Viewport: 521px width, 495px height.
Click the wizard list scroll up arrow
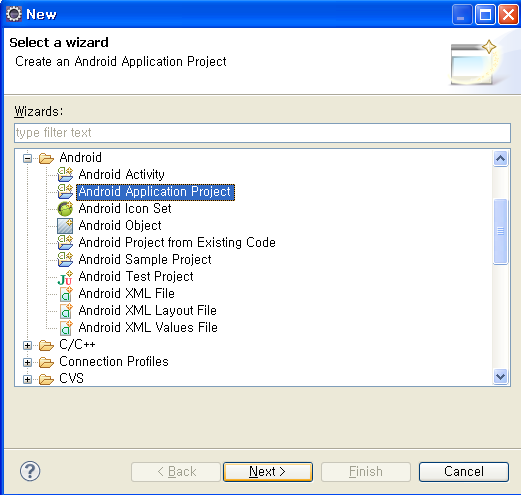(500, 159)
